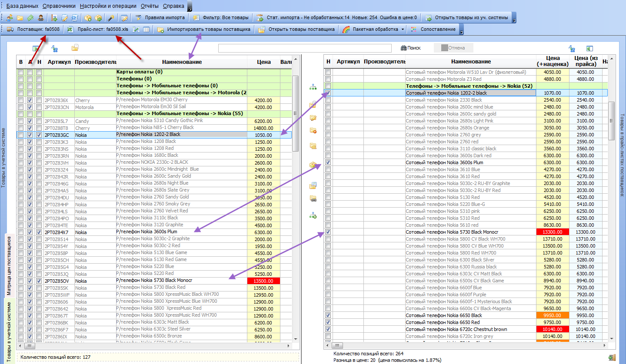Viewport: 626px width, 364px height.
Task: Click the left table Наименование column header
Action: click(182, 62)
